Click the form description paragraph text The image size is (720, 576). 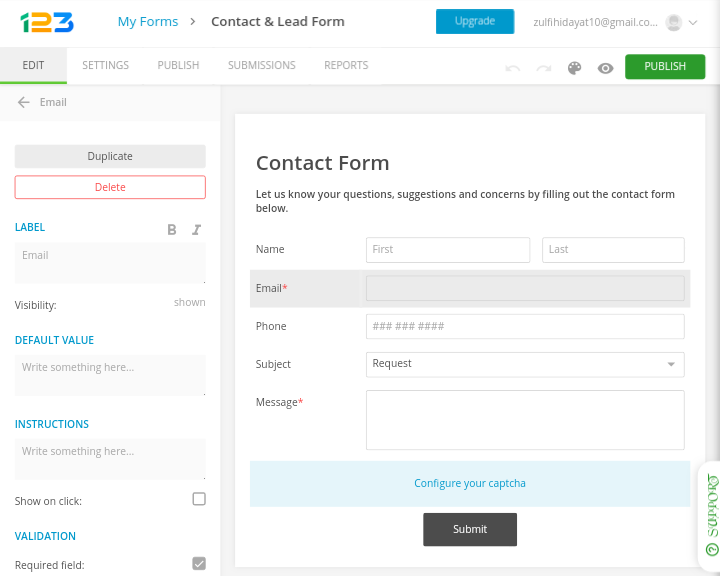pyautogui.click(x=465, y=201)
